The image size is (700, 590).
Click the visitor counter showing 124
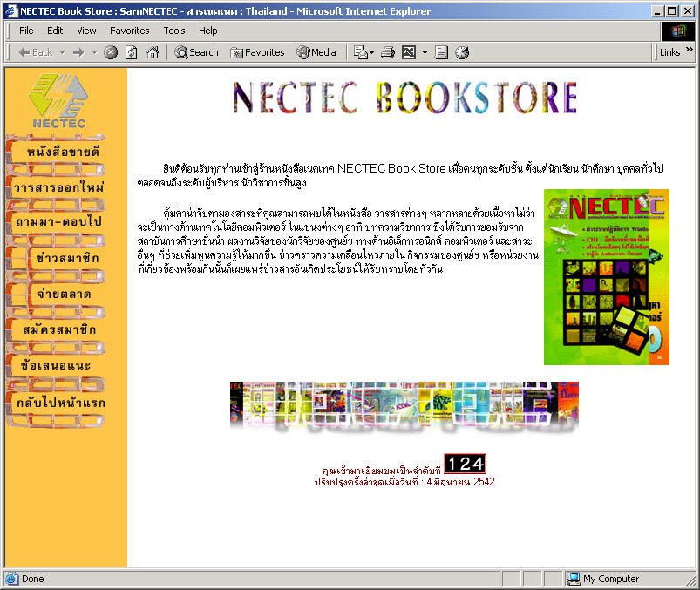pos(465,464)
